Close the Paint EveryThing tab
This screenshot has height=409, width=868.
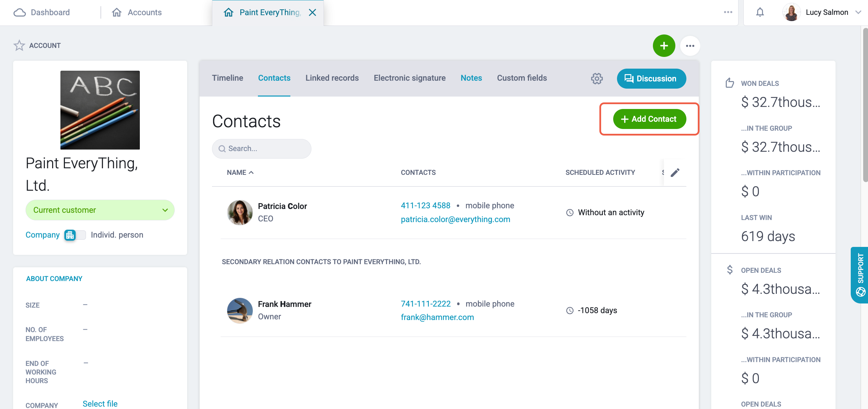coord(312,12)
